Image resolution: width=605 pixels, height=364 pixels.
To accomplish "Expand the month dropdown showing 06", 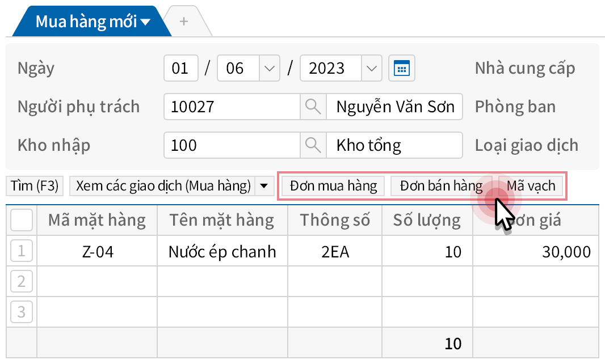I will tap(269, 69).
